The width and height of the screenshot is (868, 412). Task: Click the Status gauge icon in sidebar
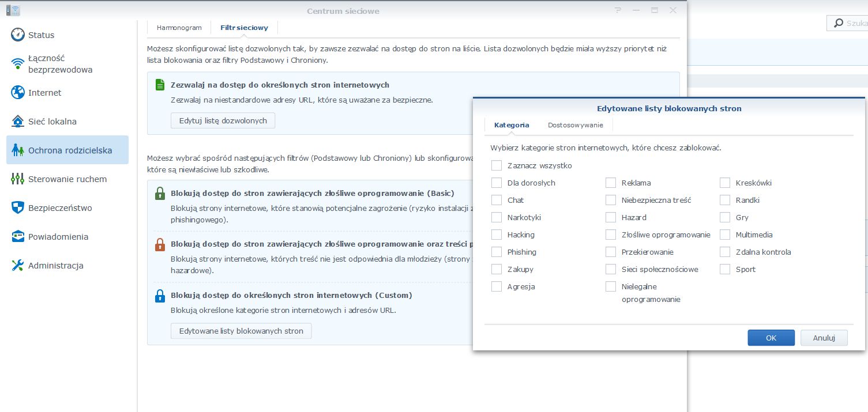[18, 35]
